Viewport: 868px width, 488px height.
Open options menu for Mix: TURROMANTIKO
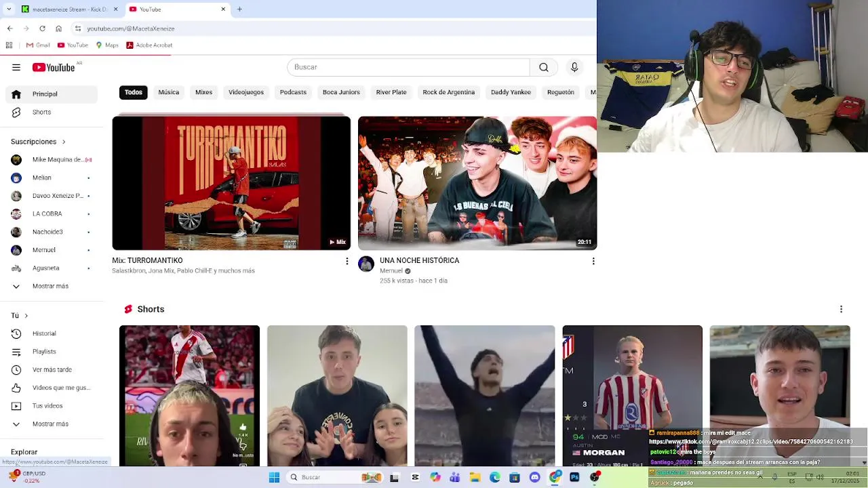347,261
